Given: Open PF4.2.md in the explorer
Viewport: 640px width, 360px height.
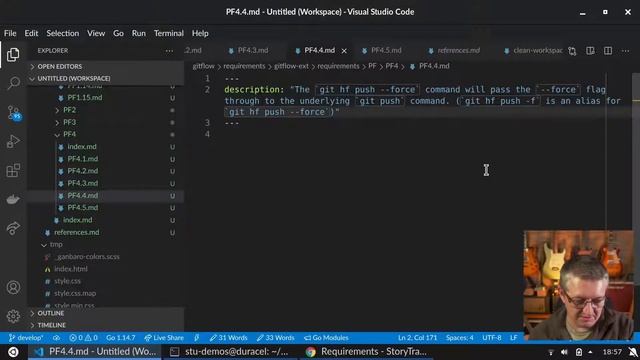Looking at the screenshot, I should tap(105, 171).
